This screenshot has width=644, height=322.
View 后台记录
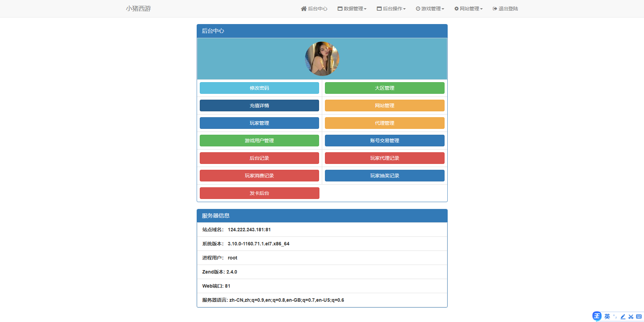point(259,158)
